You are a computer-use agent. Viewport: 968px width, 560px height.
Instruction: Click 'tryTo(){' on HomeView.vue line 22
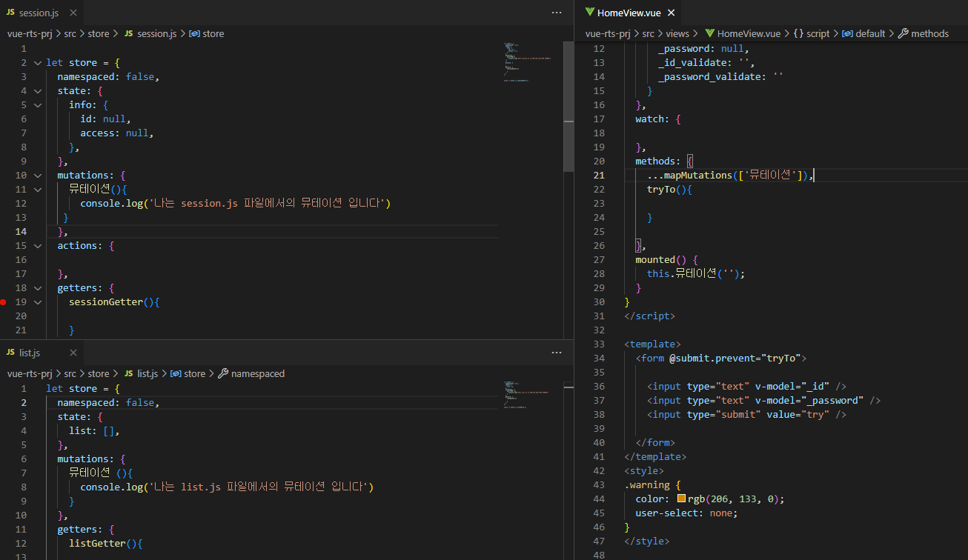point(669,190)
